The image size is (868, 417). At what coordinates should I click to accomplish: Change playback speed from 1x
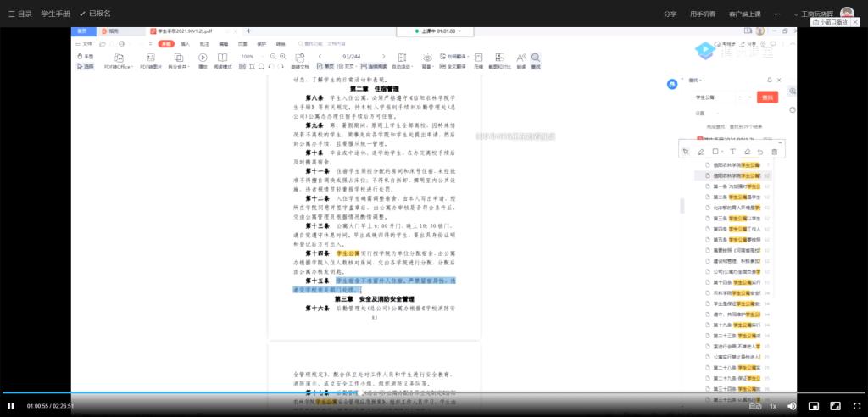772,406
